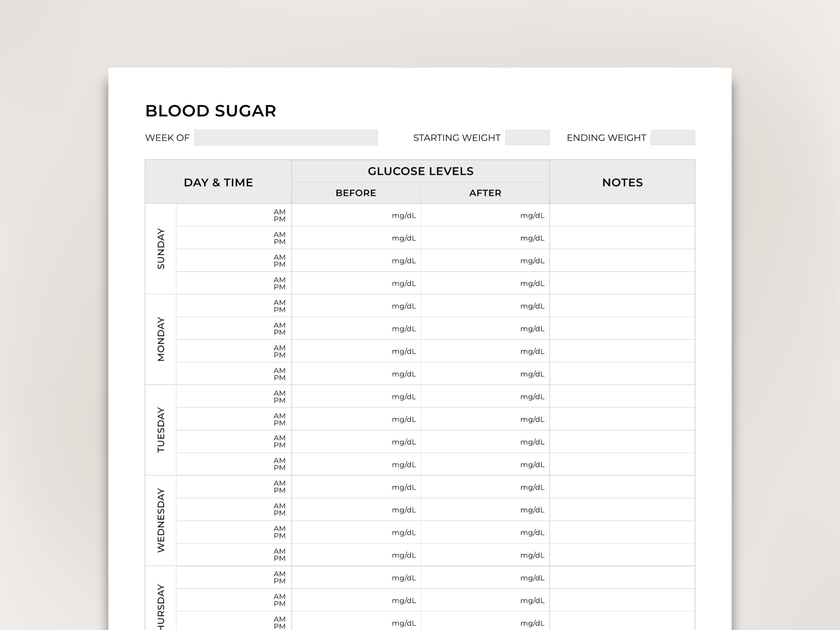The width and height of the screenshot is (840, 630).
Task: Select the Before column header
Action: coord(356,193)
